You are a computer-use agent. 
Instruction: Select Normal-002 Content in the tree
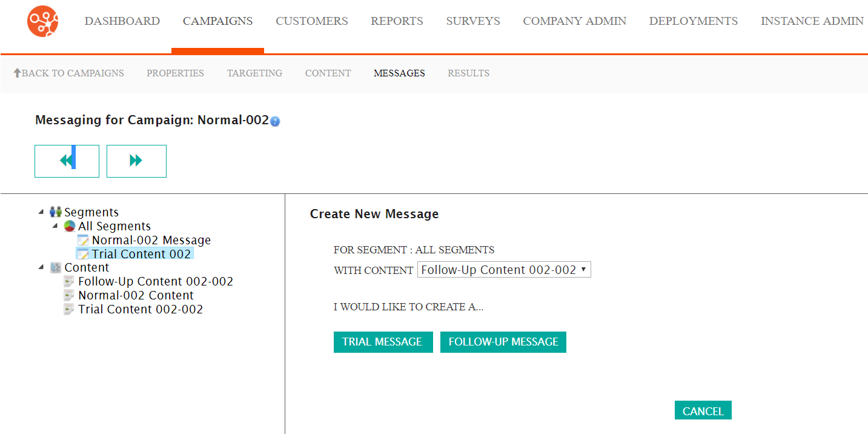(x=136, y=295)
